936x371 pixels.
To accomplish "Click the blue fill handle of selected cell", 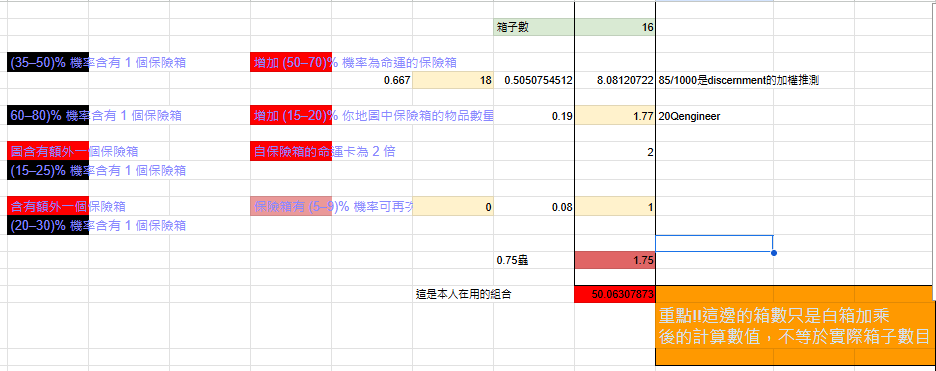I will tap(774, 252).
